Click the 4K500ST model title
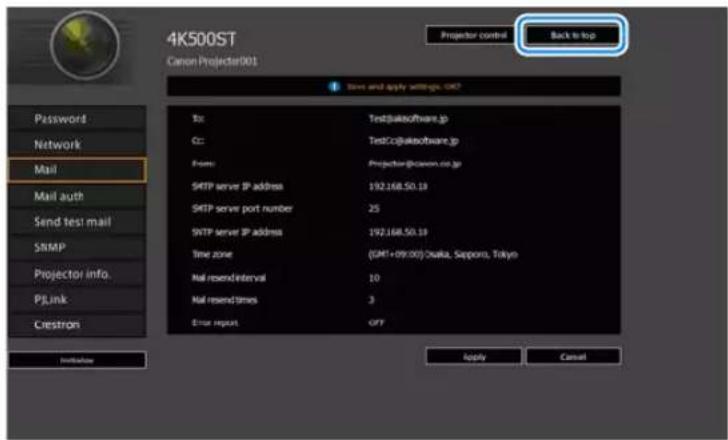Screen dimensions: 728x440 pos(201,39)
